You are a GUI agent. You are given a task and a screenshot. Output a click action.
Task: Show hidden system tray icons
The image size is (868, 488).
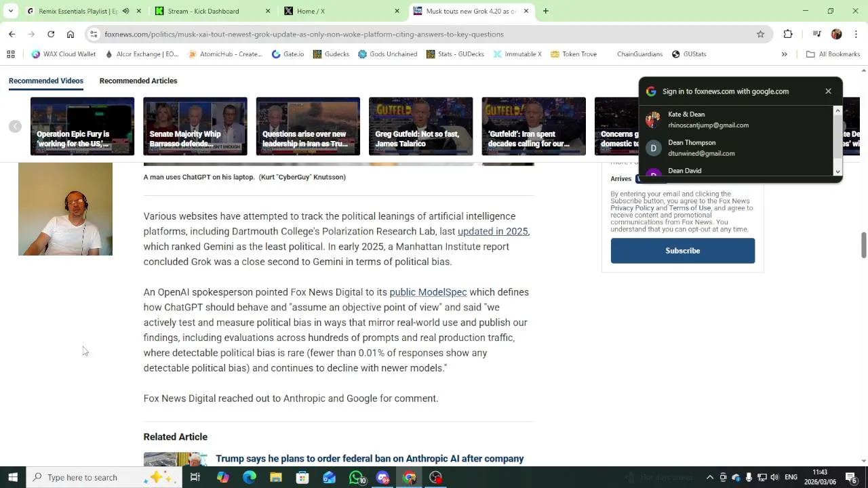[710, 477]
